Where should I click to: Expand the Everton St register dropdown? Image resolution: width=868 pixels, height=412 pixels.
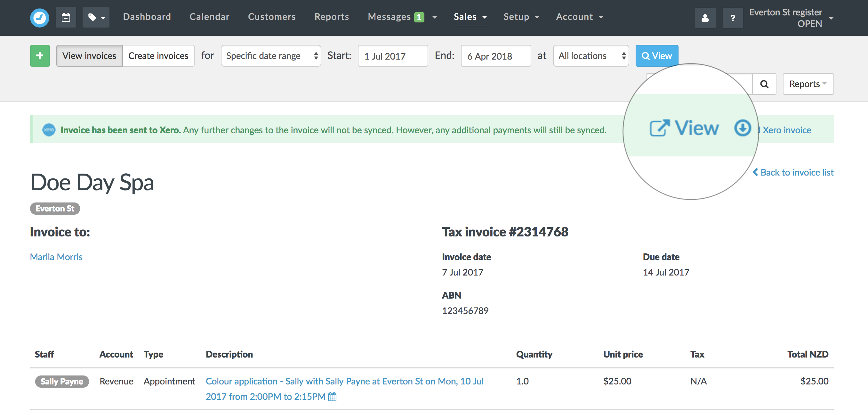pos(832,17)
